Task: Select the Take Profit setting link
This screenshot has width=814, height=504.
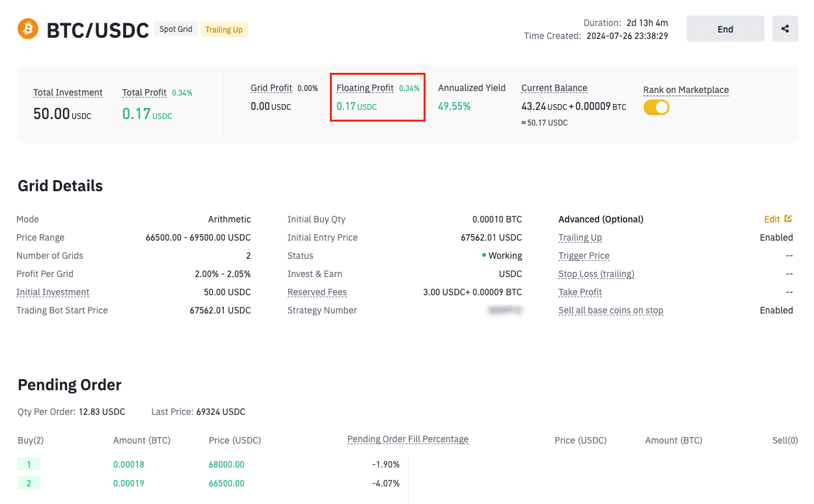Action: tap(580, 292)
